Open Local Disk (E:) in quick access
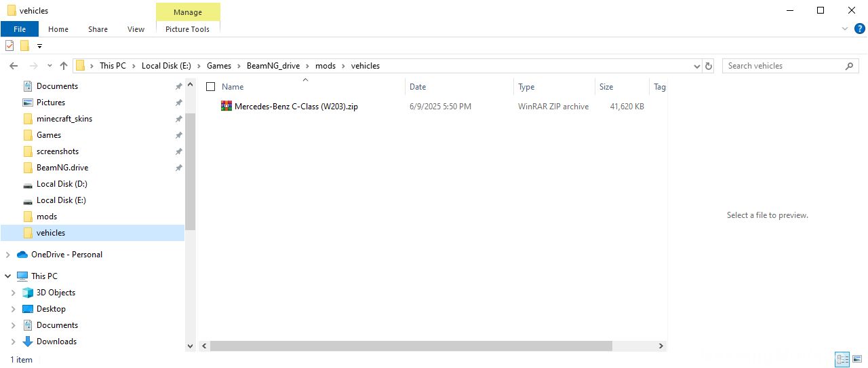Viewport: 868px width, 368px height. point(61,200)
